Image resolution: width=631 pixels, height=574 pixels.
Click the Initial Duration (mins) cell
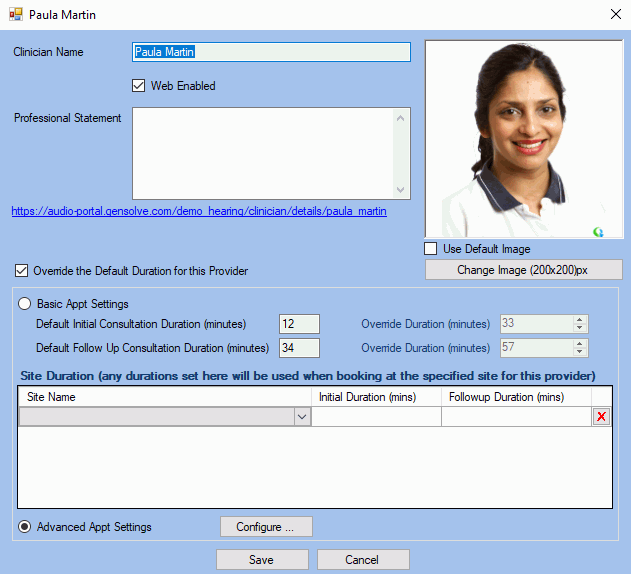coord(376,418)
